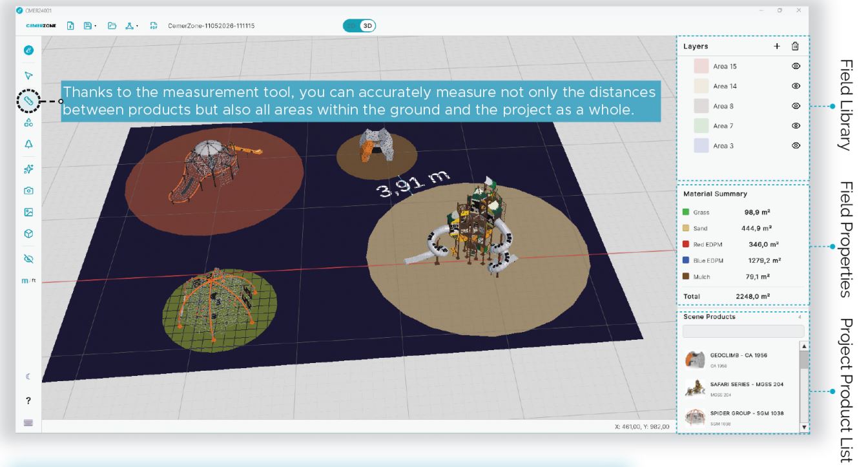Viewport: 868px width, 467px height.
Task: Click the product list scroll down arrow
Action: (x=804, y=427)
